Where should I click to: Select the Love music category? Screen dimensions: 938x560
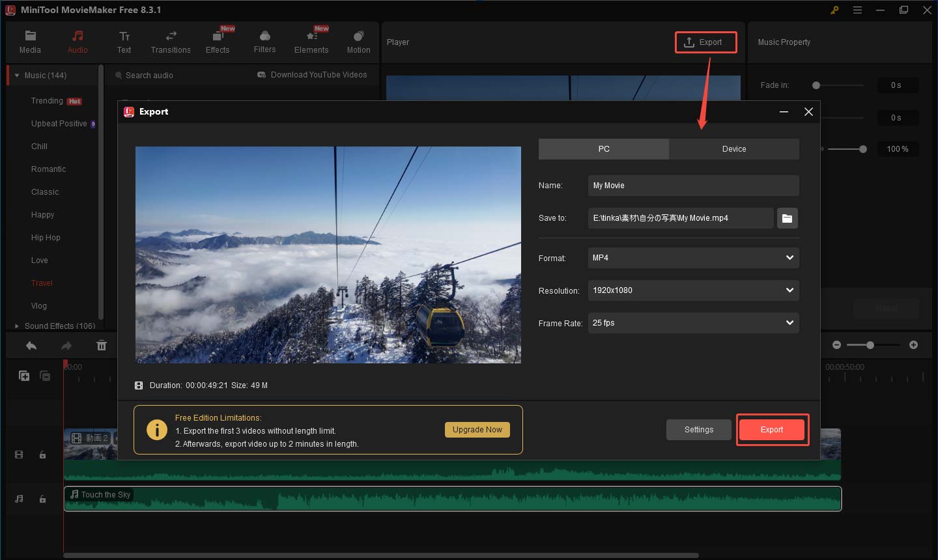click(x=39, y=260)
